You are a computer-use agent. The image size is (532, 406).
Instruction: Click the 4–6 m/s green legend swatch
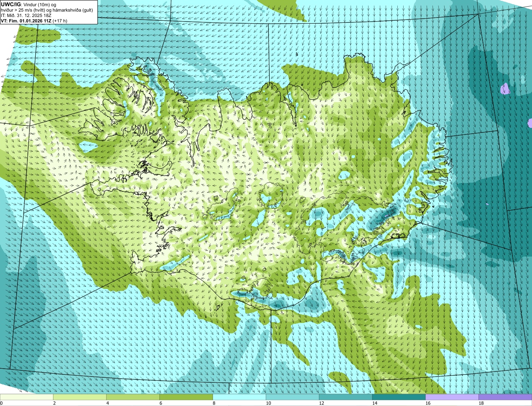coord(133,397)
